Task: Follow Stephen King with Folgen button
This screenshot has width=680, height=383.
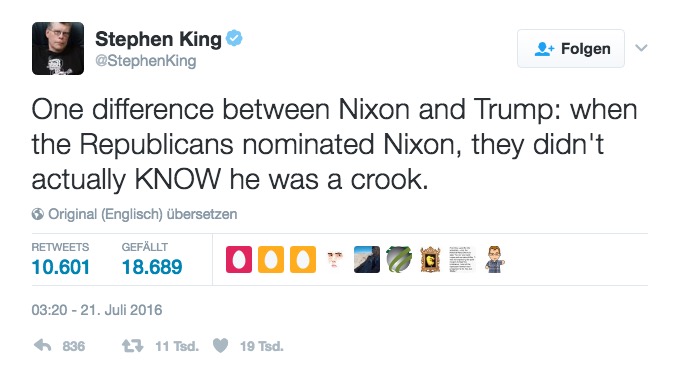Action: (571, 49)
